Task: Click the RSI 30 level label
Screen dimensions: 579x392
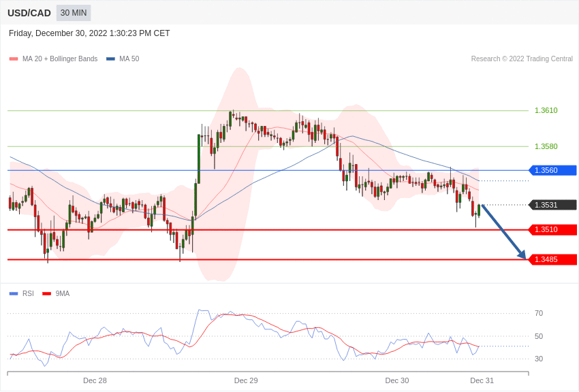Action: tap(539, 359)
